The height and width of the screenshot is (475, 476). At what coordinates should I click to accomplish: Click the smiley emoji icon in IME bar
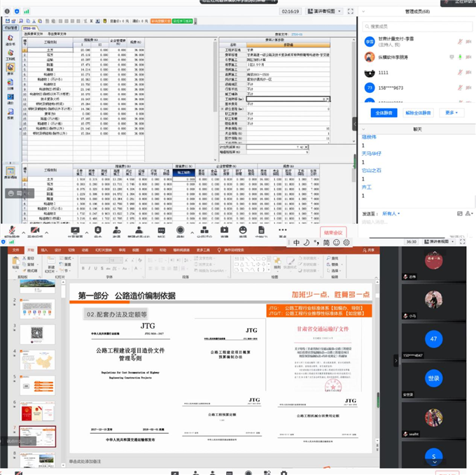click(336, 242)
